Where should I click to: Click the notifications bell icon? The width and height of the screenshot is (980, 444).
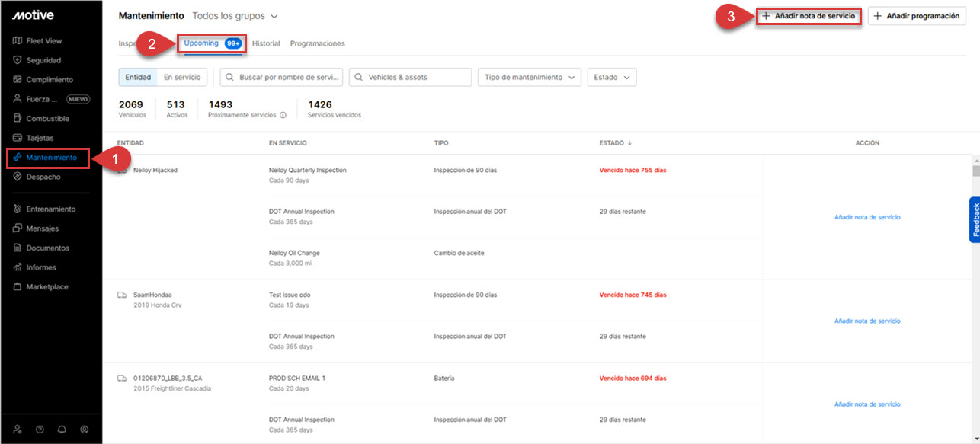[62, 430]
